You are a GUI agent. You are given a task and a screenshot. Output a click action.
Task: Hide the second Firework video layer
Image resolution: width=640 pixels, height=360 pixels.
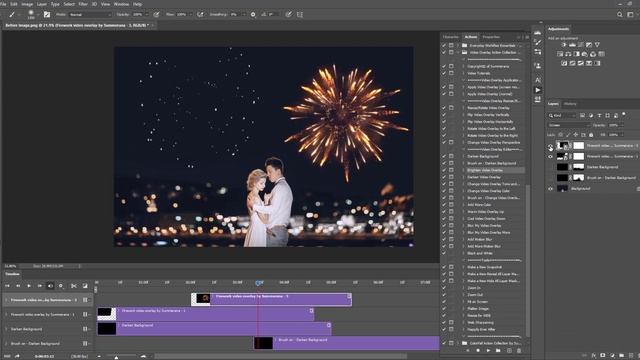pyautogui.click(x=550, y=156)
